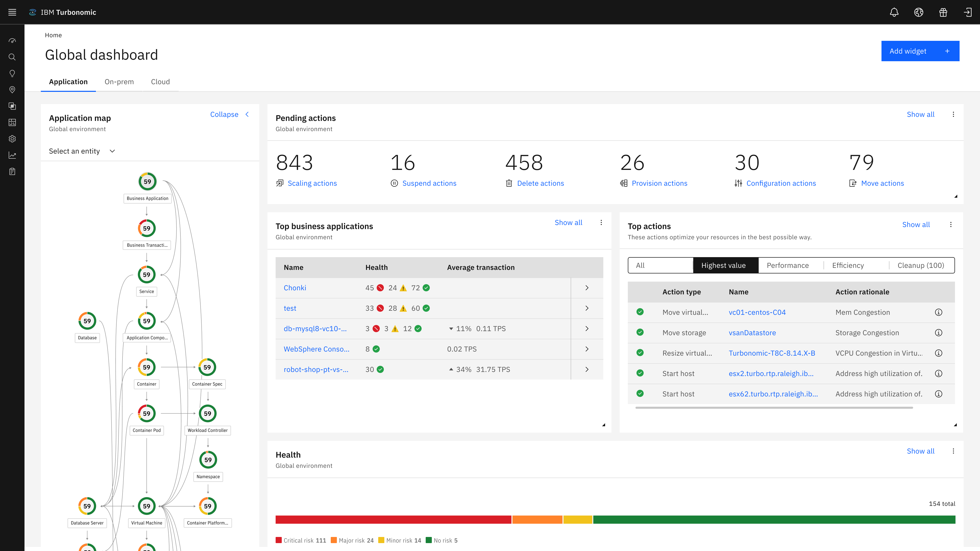Click info icon for vsanDatastore action
The width and height of the screenshot is (980, 551).
click(x=939, y=333)
